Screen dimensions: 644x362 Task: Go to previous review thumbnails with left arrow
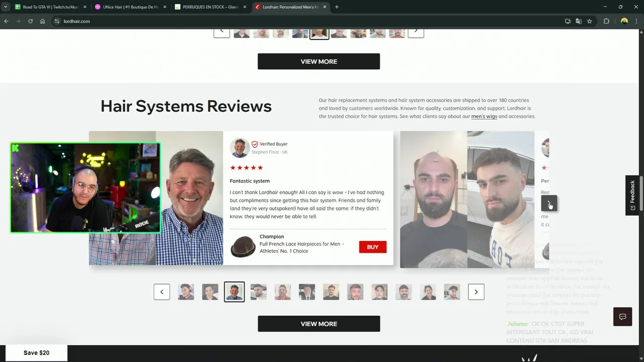(x=162, y=292)
